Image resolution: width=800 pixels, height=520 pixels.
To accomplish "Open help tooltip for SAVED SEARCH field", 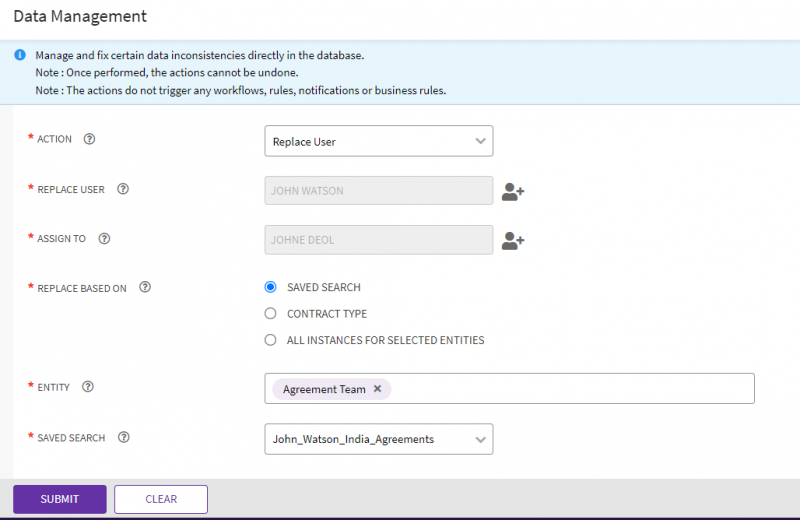I will [x=123, y=437].
